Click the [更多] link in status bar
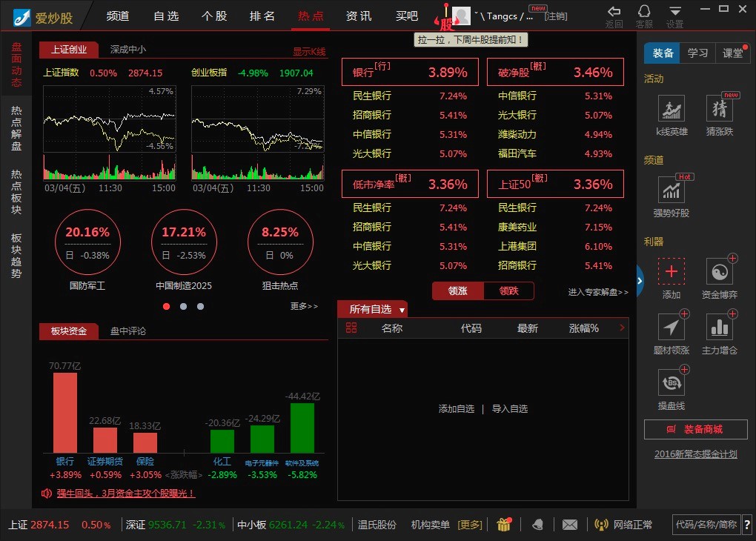This screenshot has width=756, height=541. (470, 525)
